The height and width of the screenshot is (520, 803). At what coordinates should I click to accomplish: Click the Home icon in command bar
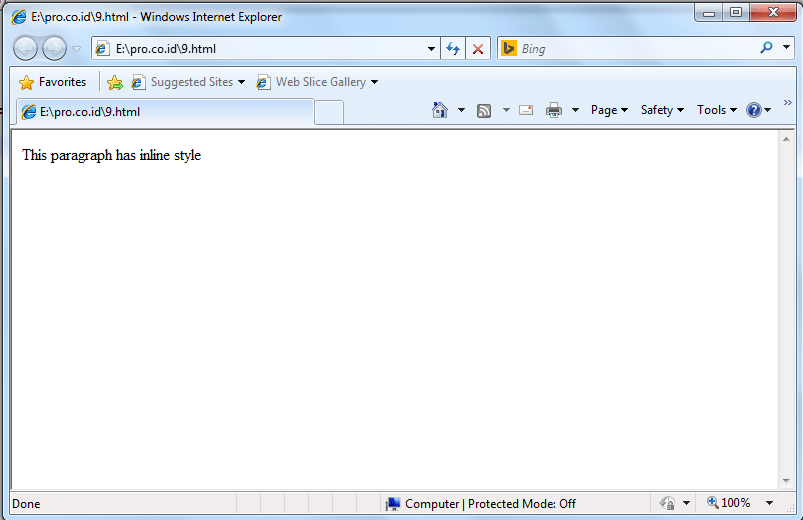pos(439,110)
